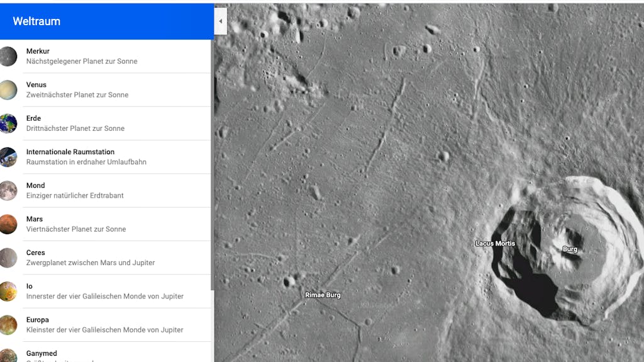Click the Weltraum panel header title

point(36,21)
